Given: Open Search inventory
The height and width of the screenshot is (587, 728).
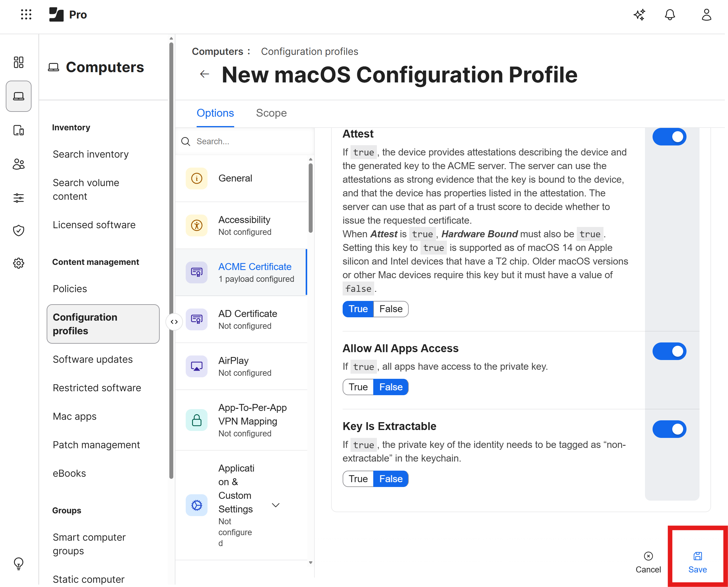Looking at the screenshot, I should pyautogui.click(x=91, y=154).
